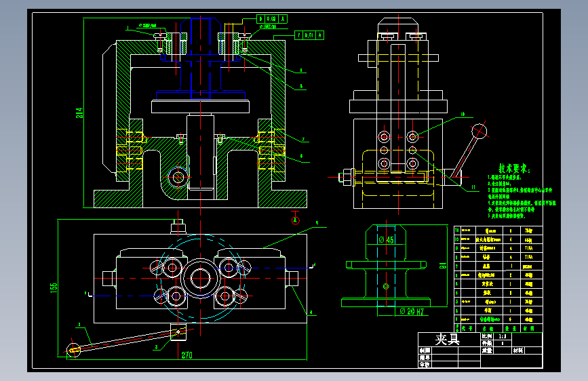Click part balloon number 6
The image size is (588, 381).
click(302, 156)
